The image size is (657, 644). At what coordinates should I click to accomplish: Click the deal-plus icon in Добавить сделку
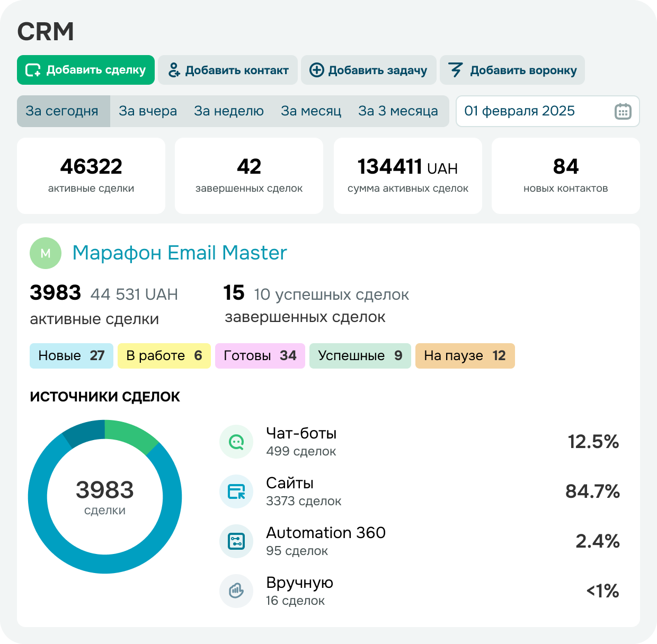(x=33, y=69)
